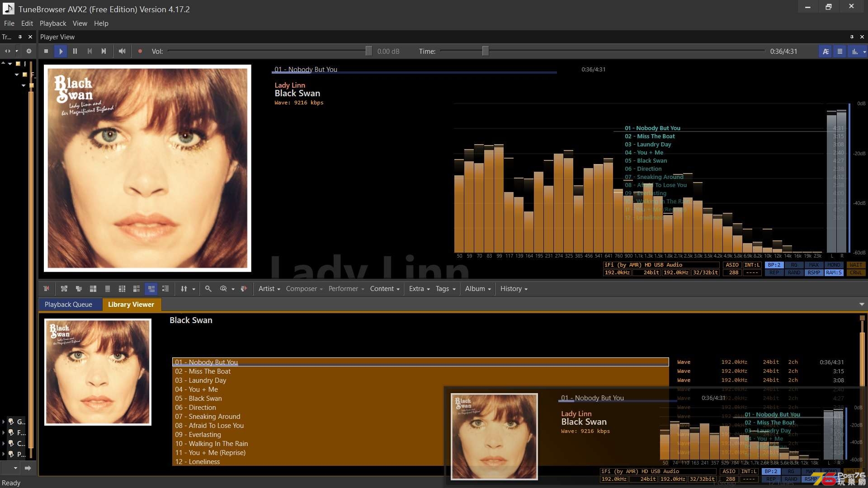
Task: Open the Edit menu
Action: pyautogui.click(x=27, y=23)
